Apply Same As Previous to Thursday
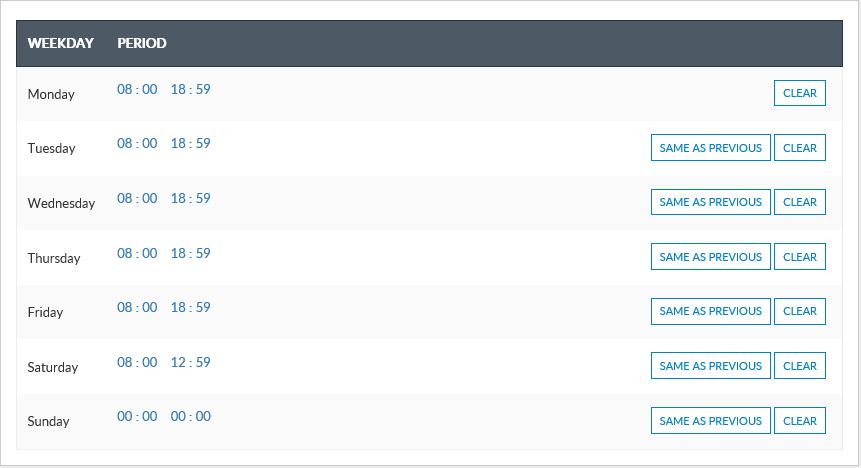 click(710, 257)
